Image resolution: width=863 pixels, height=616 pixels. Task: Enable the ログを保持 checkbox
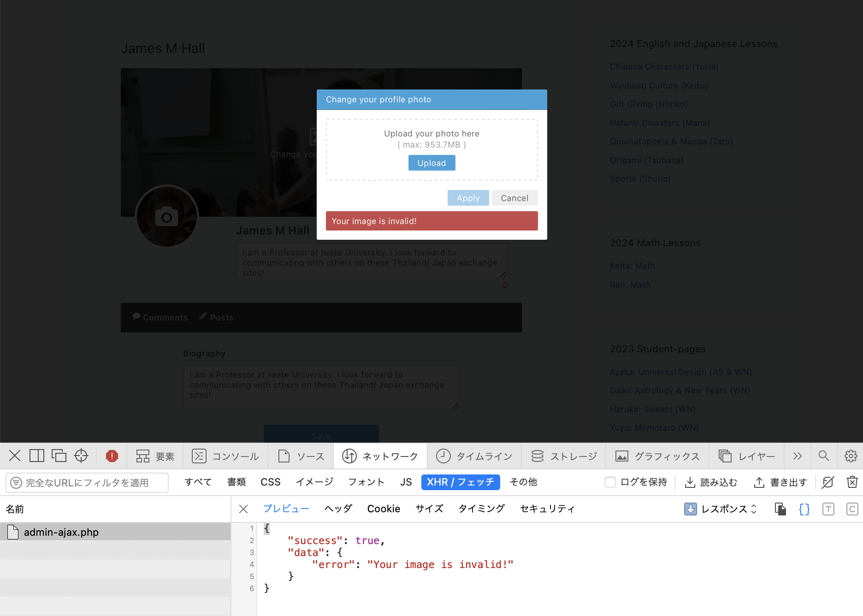(x=610, y=482)
